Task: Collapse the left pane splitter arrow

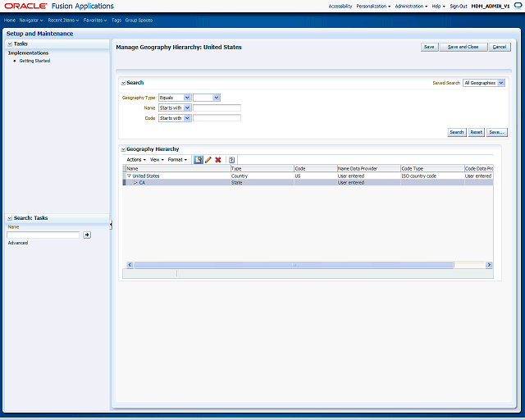Action: pyautogui.click(x=111, y=225)
